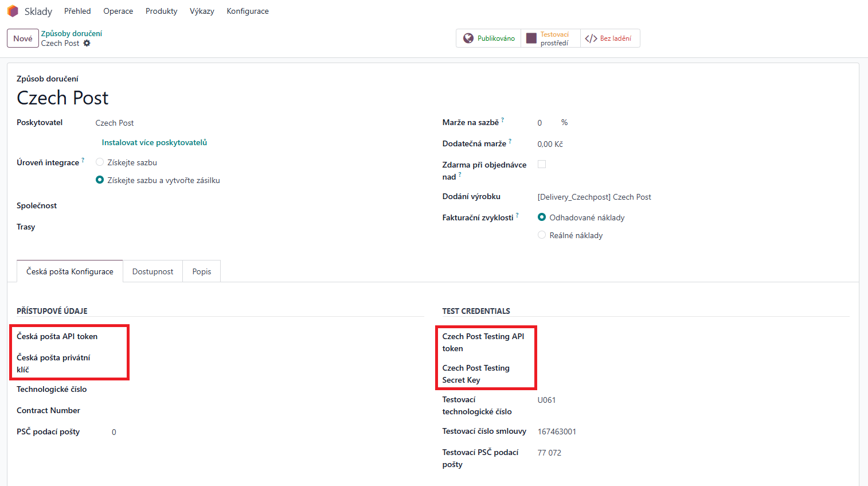The height and width of the screenshot is (486, 868).
Task: Click help tooltip next to Fakturační zvyklosti
Action: coord(517,216)
